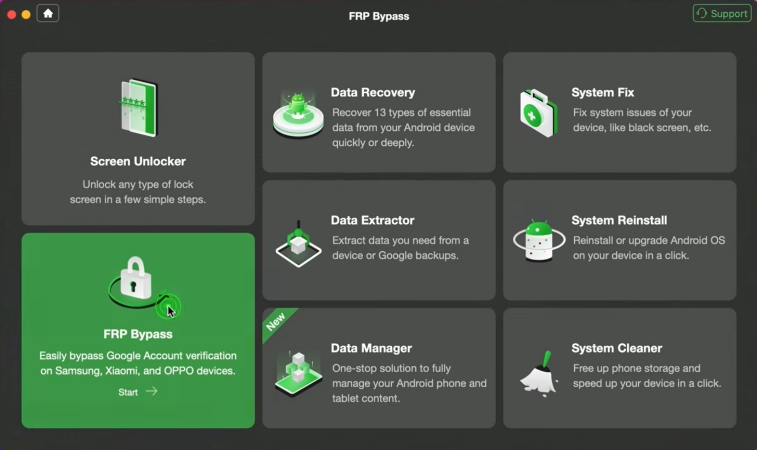Viewport: 757px width, 450px height.
Task: Click Start in the FRP Bypass card
Action: coord(128,392)
